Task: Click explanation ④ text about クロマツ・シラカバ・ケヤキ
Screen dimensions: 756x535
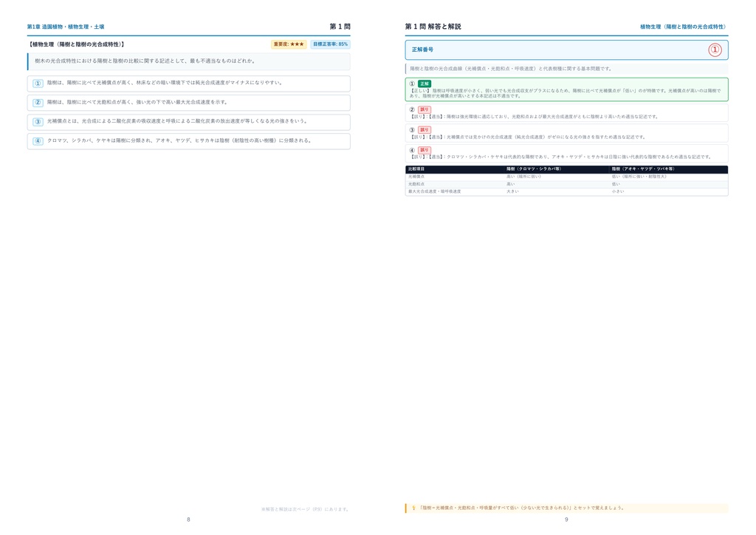Action: (561, 157)
